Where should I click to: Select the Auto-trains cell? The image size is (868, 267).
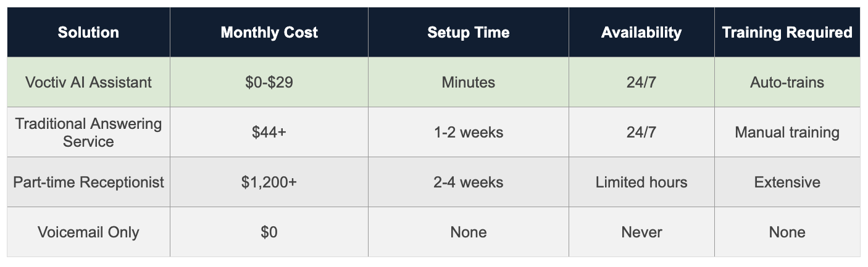787,82
